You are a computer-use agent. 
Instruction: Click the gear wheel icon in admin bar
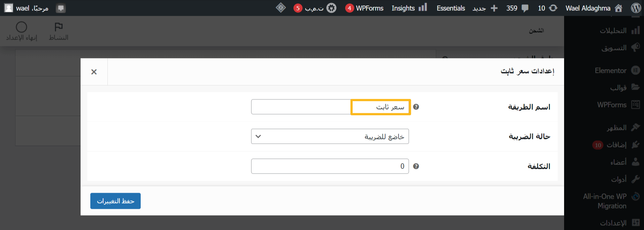pyautogui.click(x=331, y=8)
